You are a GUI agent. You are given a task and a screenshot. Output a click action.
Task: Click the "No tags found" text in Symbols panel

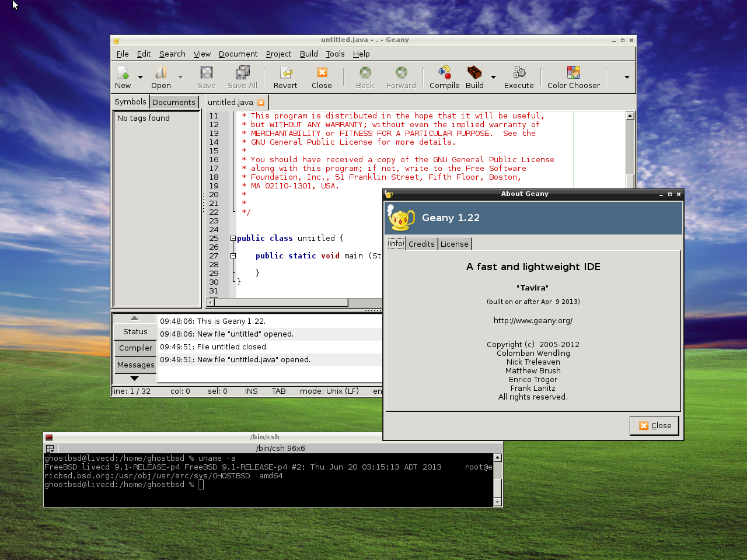tap(144, 118)
